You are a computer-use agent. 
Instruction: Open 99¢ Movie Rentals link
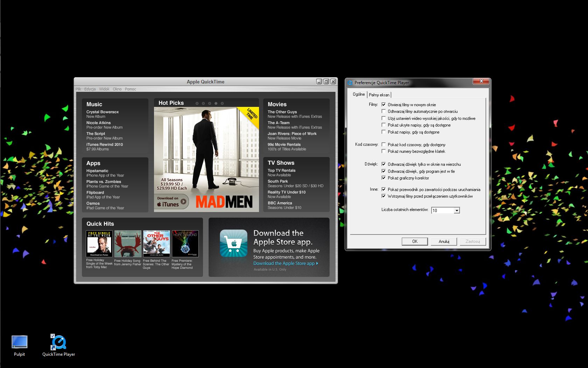(287, 146)
